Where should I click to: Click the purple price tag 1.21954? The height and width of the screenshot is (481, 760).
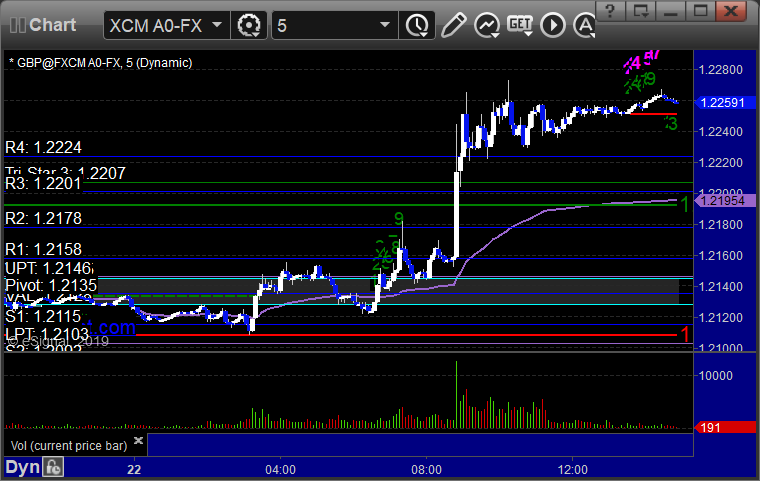pyautogui.click(x=723, y=200)
